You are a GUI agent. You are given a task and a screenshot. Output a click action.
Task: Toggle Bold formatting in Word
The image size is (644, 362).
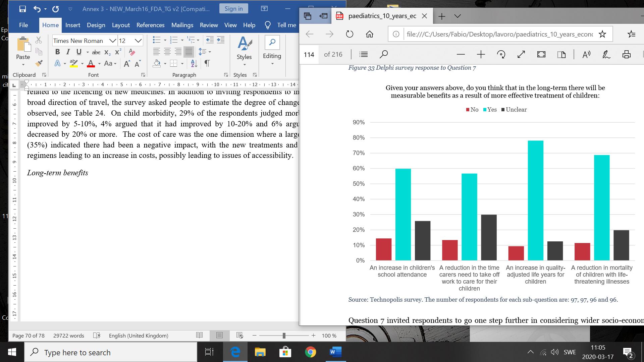click(x=57, y=52)
